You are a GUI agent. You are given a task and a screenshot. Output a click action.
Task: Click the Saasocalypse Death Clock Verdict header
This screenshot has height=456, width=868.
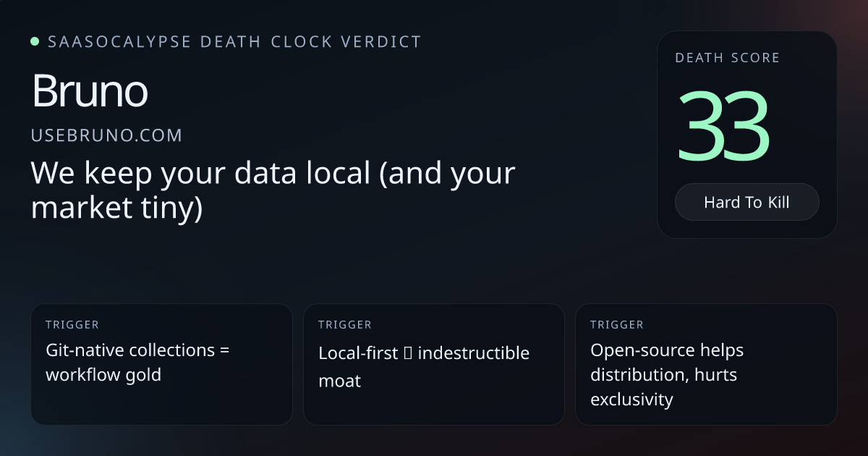[x=234, y=42]
